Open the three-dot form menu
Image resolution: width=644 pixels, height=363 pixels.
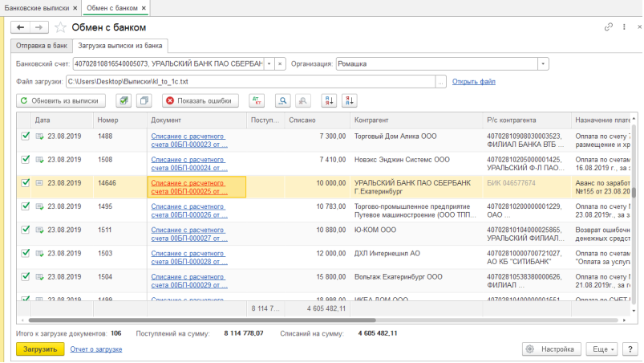624,27
